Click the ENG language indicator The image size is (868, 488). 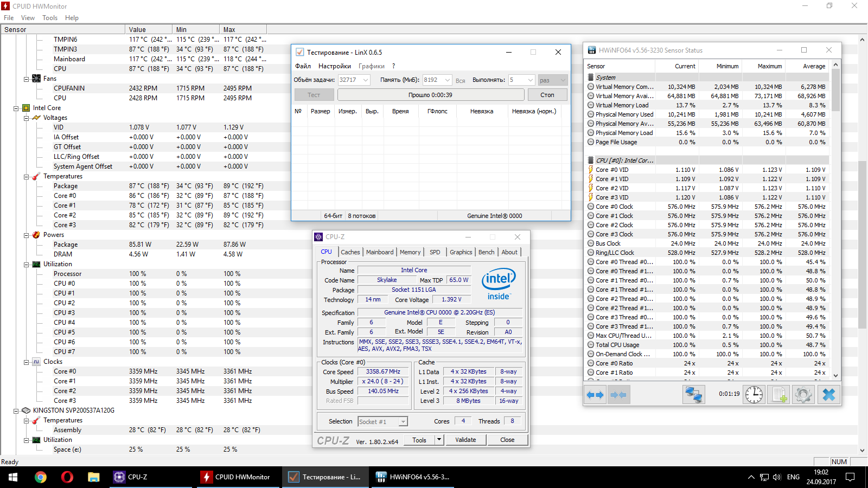[x=793, y=477]
